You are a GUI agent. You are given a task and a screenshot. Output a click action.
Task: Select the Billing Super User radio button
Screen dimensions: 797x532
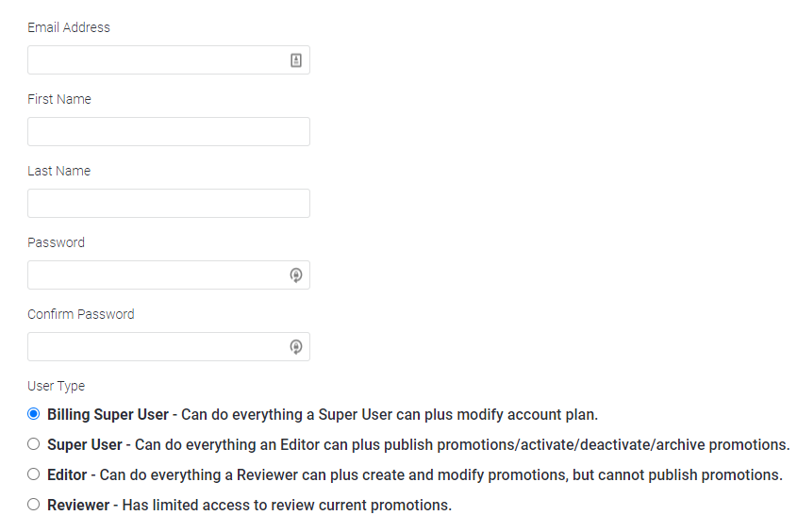[34, 414]
